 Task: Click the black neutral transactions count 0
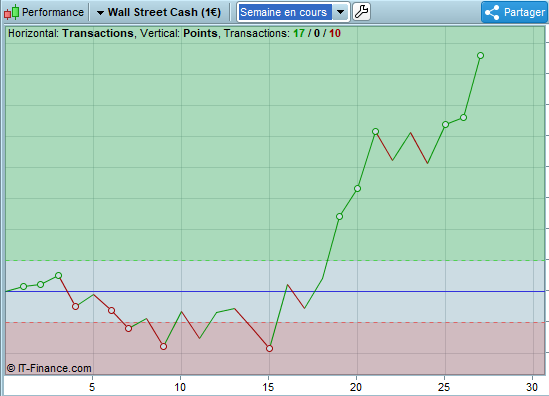pyautogui.click(x=317, y=33)
